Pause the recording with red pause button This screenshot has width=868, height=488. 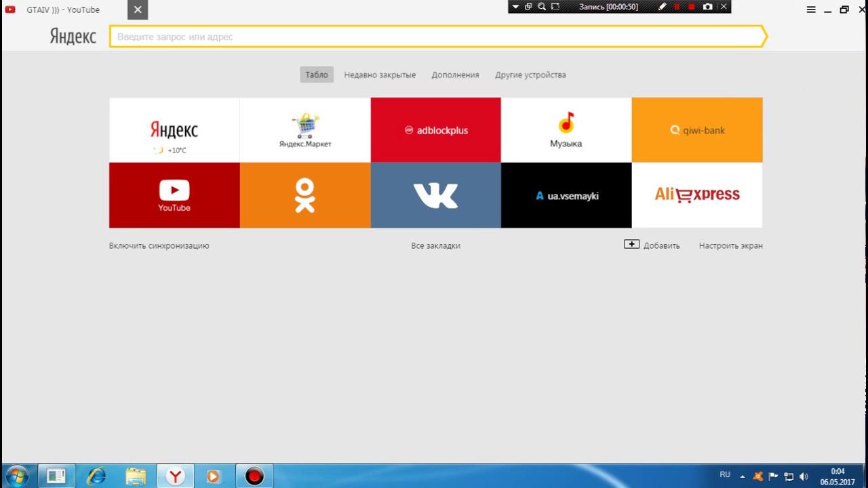click(677, 7)
